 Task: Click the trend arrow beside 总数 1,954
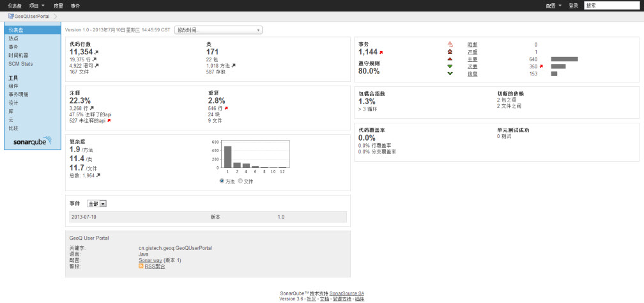pyautogui.click(x=98, y=176)
